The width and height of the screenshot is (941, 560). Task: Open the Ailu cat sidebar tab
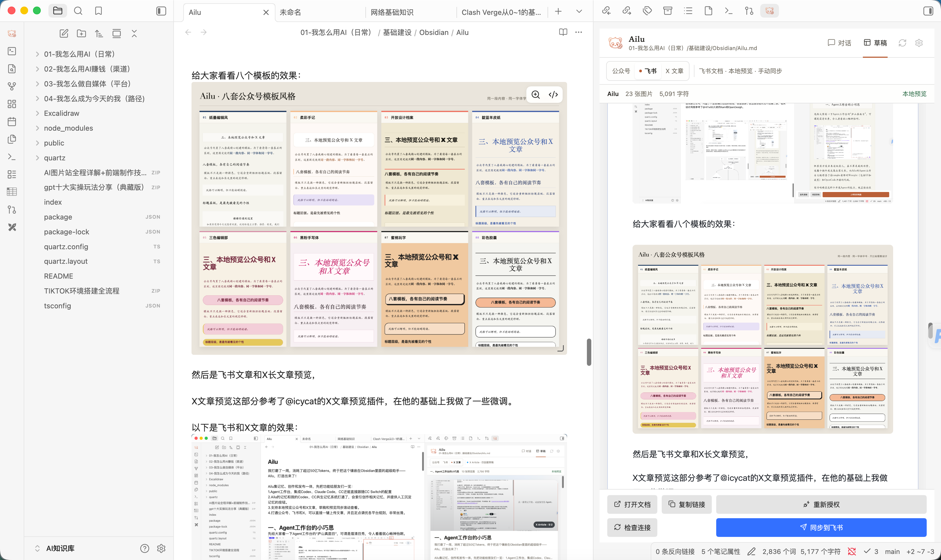[x=770, y=11]
